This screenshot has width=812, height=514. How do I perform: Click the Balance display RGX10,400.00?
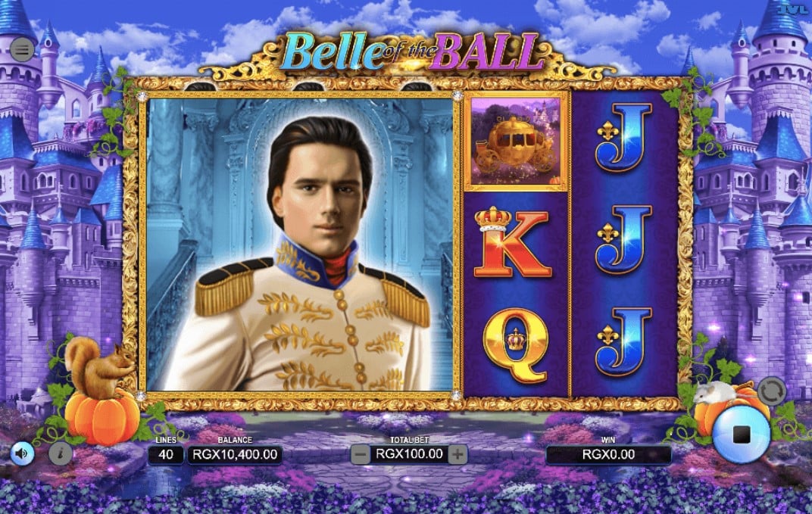coord(235,454)
